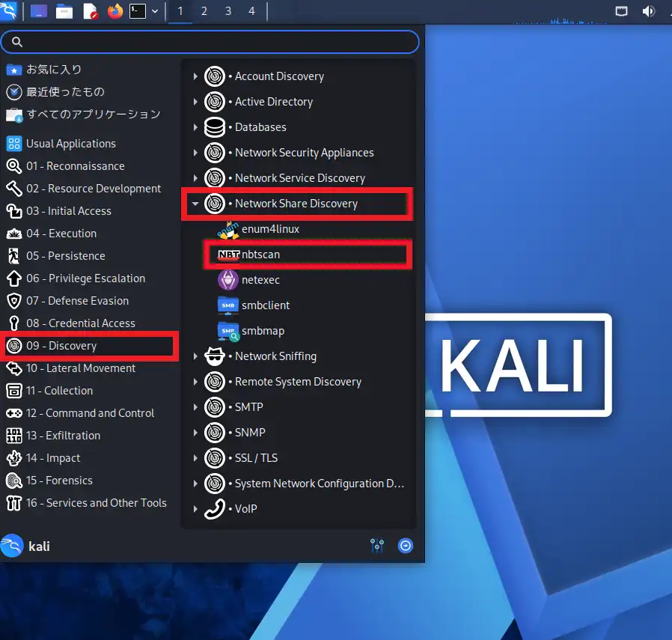Select 13 - Exfiltration category

[x=90, y=436]
